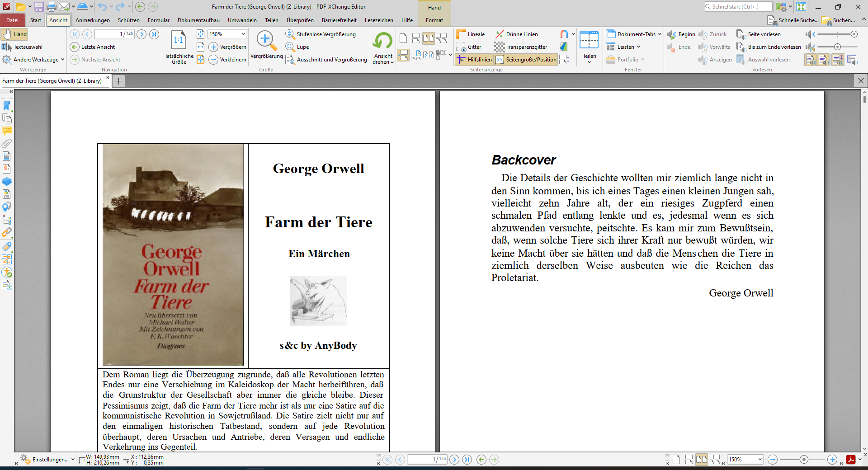Toggle Hilfslinien guides display

(x=474, y=60)
